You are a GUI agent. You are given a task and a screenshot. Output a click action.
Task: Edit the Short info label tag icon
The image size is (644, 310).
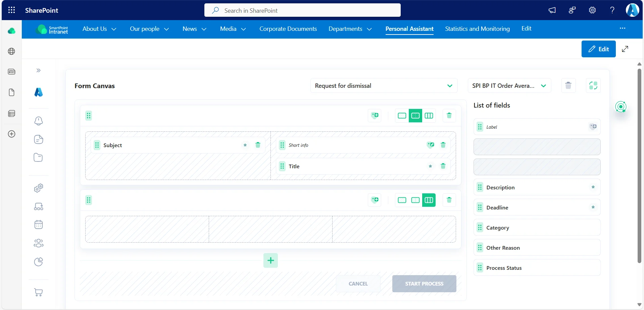(x=431, y=145)
